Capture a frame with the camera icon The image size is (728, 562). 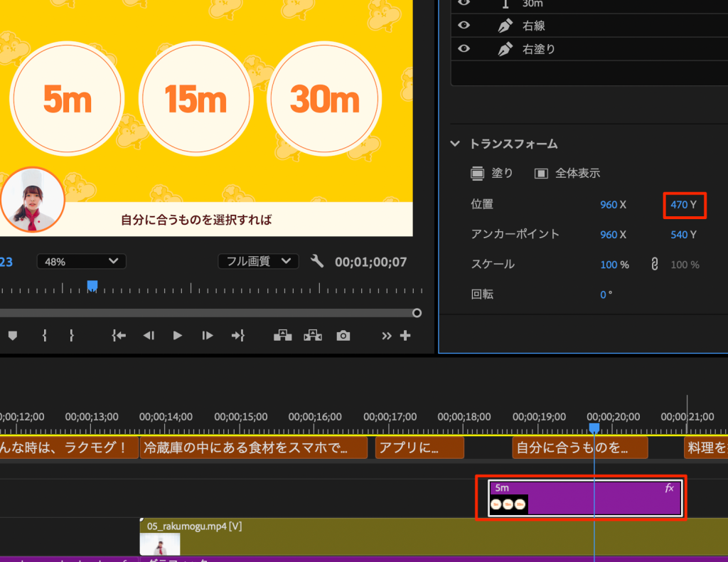tap(343, 335)
